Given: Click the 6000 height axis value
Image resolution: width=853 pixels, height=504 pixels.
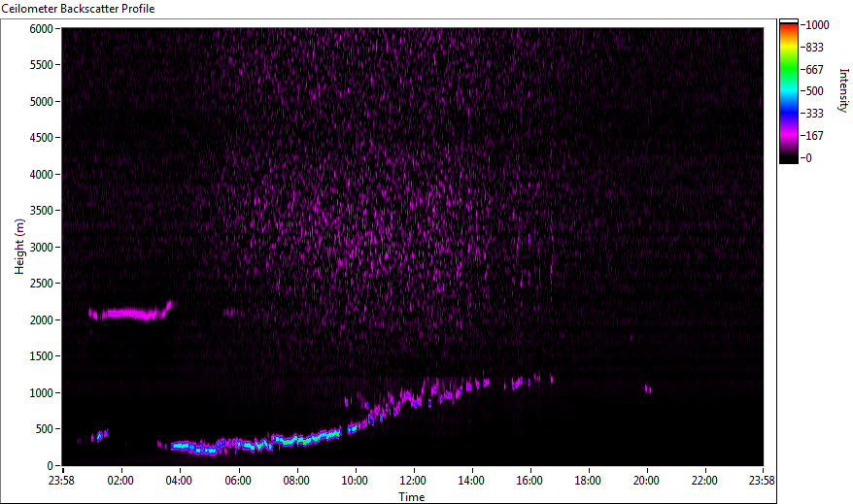Looking at the screenshot, I should 42,29.
